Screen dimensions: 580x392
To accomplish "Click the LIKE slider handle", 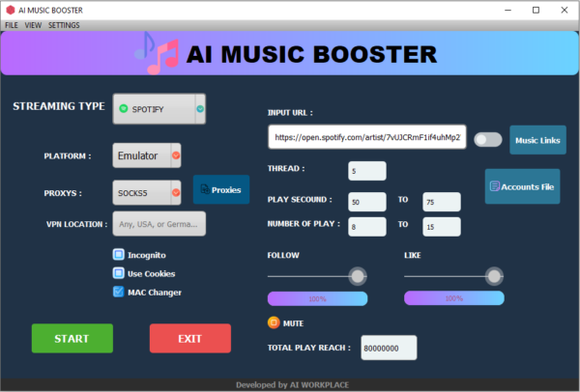I will coord(494,276).
